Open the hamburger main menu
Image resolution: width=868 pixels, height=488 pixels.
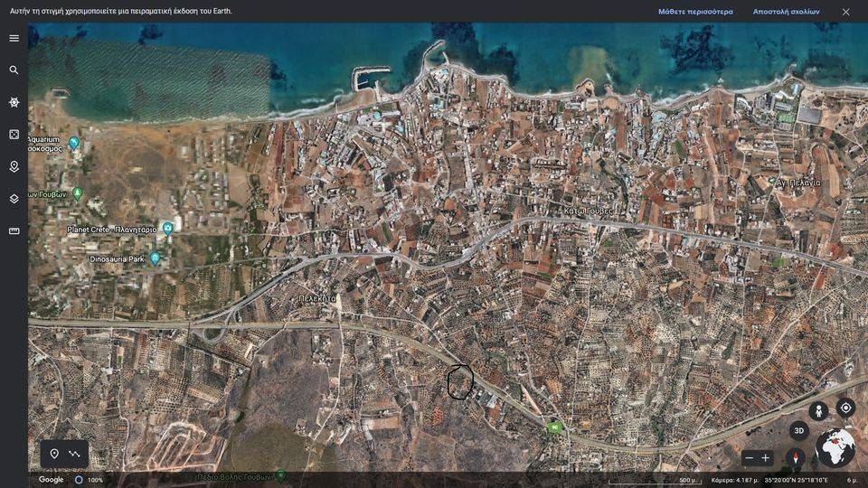(x=14, y=38)
